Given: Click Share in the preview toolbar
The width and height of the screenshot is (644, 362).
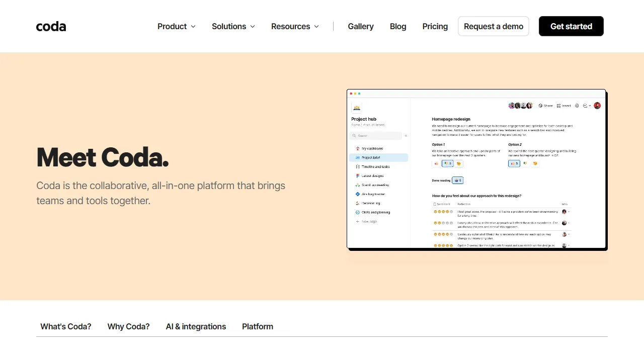Looking at the screenshot, I should (x=545, y=106).
